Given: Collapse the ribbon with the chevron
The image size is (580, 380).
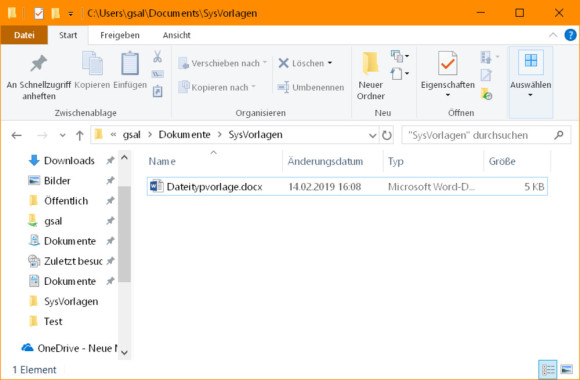Looking at the screenshot, I should 553,35.
